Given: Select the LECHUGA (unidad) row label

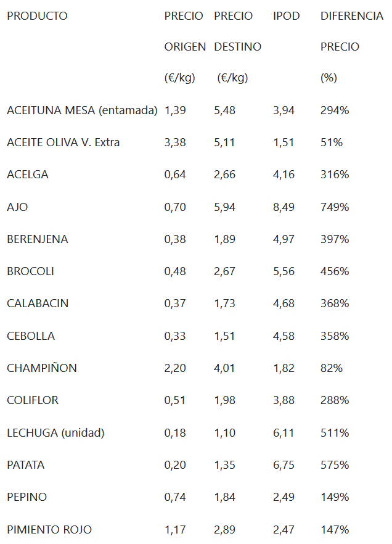Looking at the screenshot, I should pos(55,433).
